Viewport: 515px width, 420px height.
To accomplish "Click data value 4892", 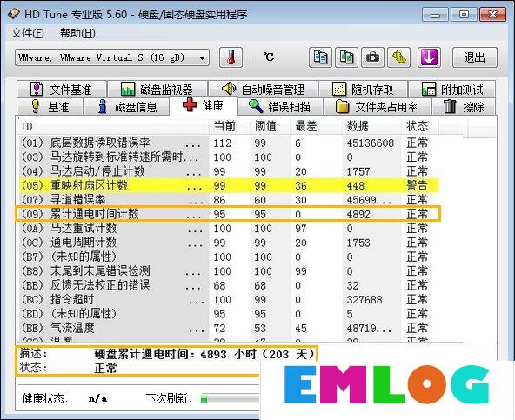I will (x=358, y=215).
